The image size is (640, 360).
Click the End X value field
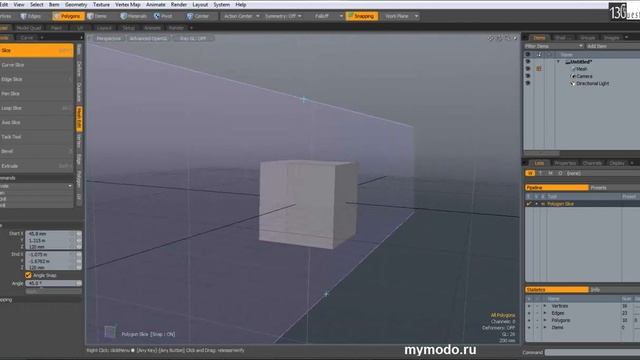(53, 254)
